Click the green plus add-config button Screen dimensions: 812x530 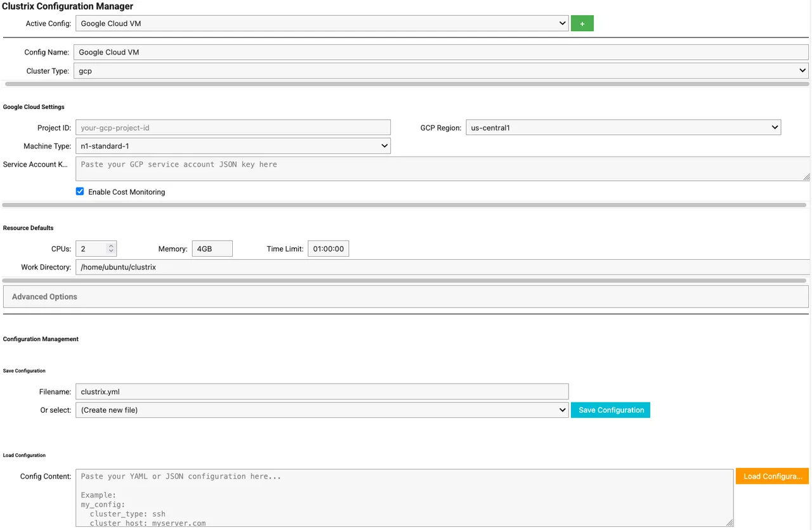(x=582, y=23)
